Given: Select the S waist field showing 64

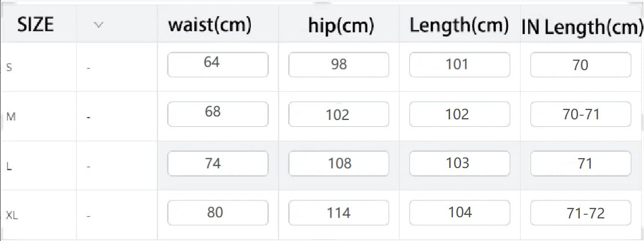Looking at the screenshot, I should click(x=218, y=64).
